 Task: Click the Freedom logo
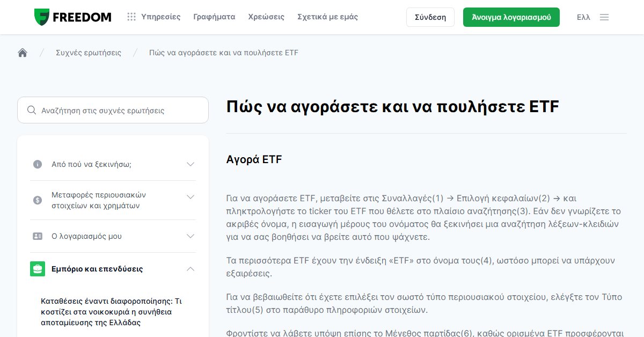click(72, 17)
